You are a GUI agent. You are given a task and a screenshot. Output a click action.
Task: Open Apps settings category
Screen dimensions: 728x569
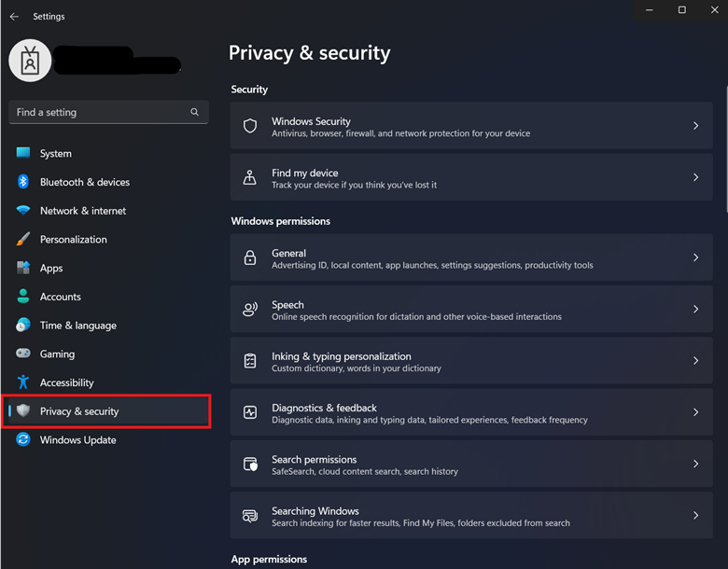(108, 269)
